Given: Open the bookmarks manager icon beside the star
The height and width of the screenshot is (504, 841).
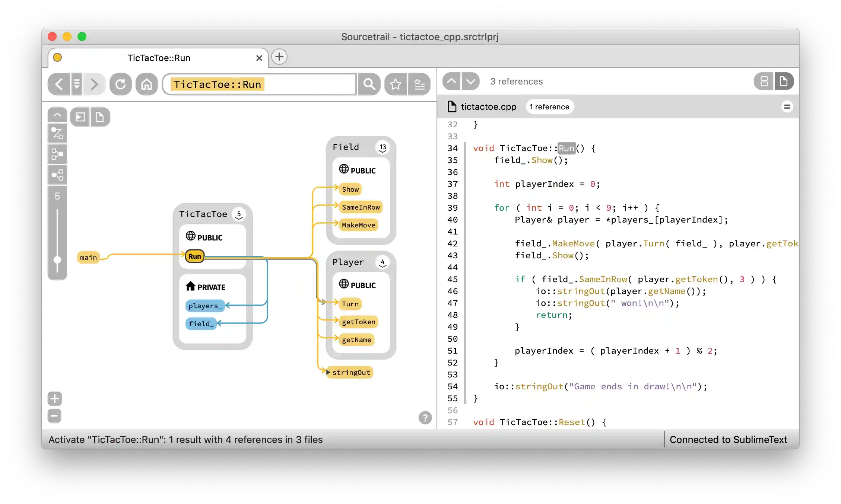Looking at the screenshot, I should pos(420,84).
